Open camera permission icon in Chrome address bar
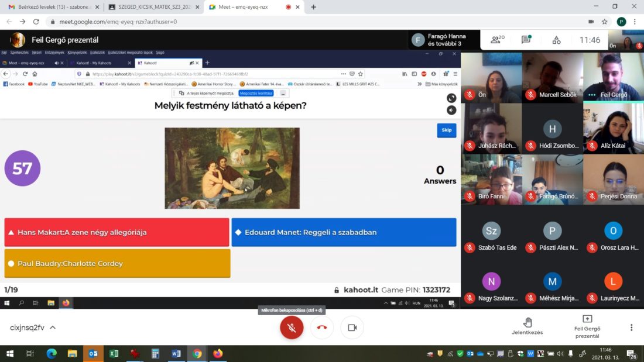This screenshot has width=644, height=362. [x=591, y=22]
